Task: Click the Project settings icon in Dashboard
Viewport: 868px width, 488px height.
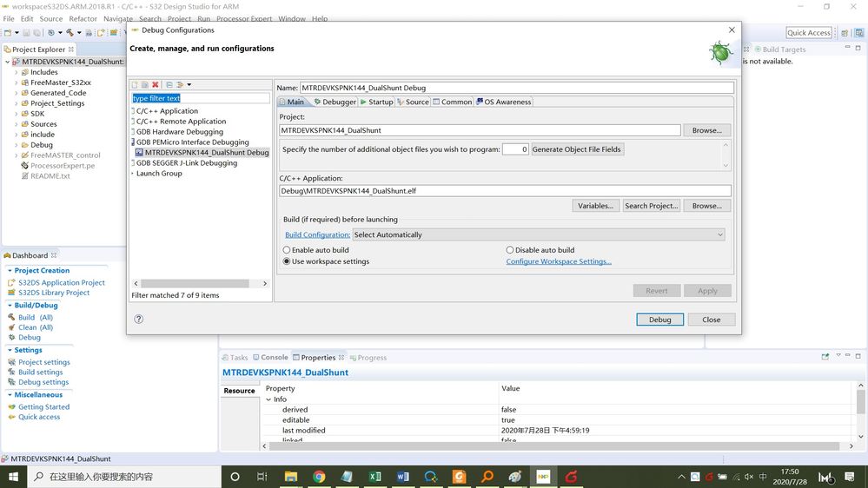Action: coord(11,362)
